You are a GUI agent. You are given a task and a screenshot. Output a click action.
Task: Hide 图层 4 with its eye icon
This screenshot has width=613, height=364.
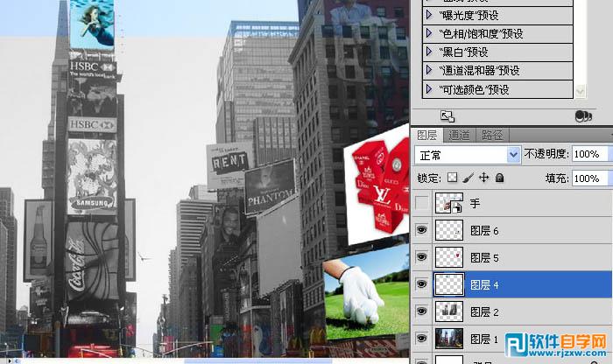(421, 283)
